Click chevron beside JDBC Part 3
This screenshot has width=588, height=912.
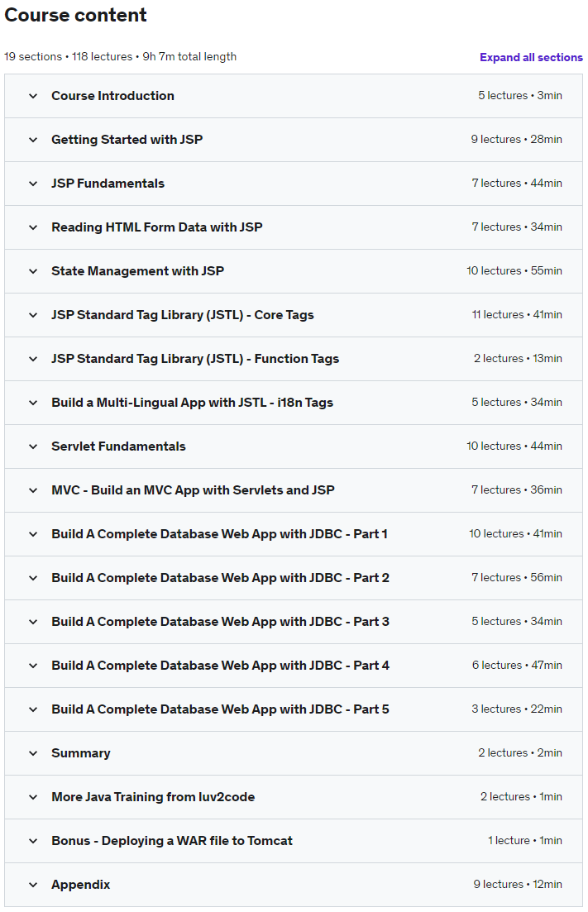click(33, 622)
